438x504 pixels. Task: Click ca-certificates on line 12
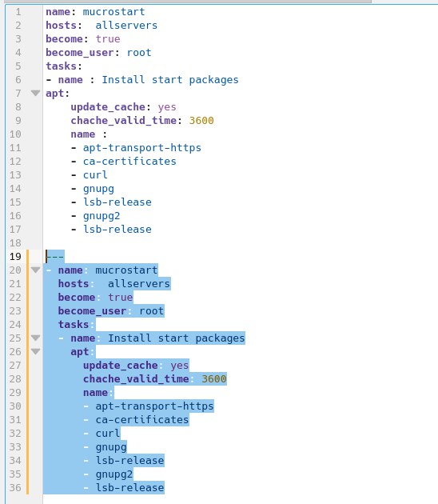click(129, 161)
